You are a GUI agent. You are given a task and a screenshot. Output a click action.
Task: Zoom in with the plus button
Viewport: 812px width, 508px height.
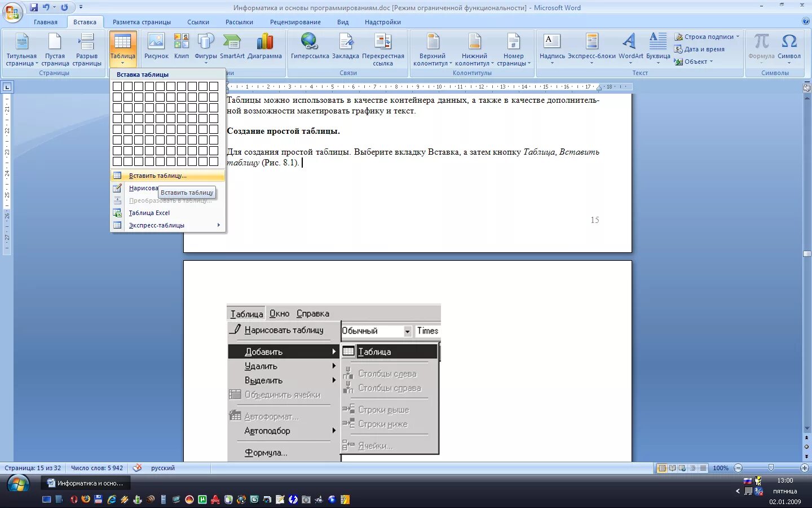click(x=805, y=468)
